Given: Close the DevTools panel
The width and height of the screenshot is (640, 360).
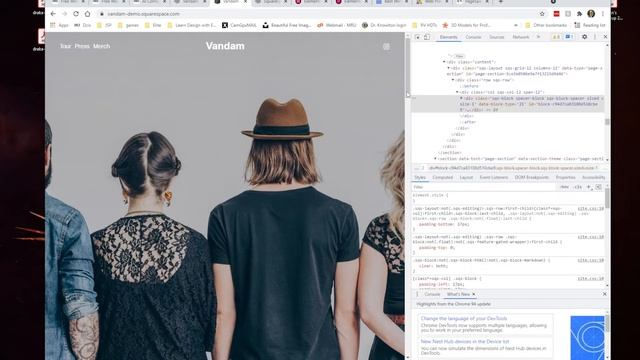Looking at the screenshot, I should point(605,37).
